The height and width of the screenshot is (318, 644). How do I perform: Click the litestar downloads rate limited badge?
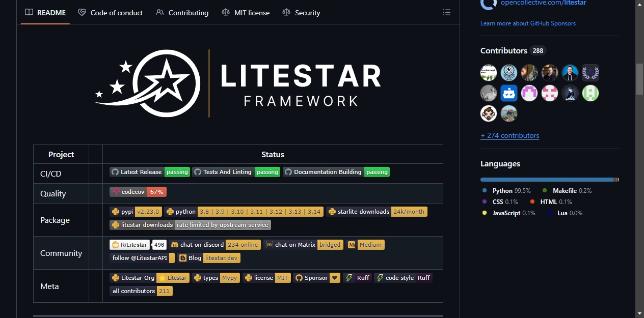click(x=190, y=225)
